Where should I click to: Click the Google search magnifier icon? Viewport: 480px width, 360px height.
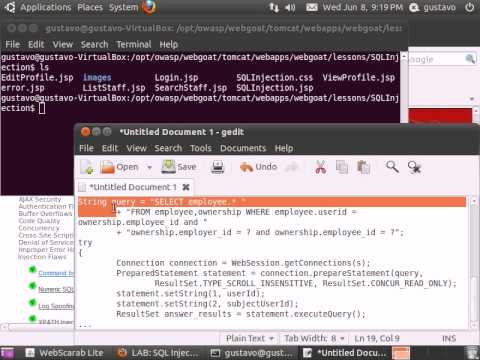pyautogui.click(x=470, y=59)
